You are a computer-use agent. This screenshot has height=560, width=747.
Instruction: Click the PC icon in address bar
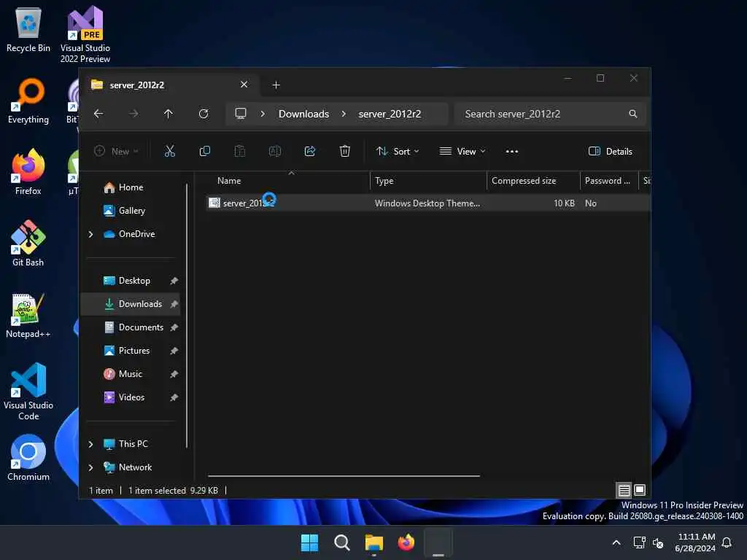pos(241,113)
